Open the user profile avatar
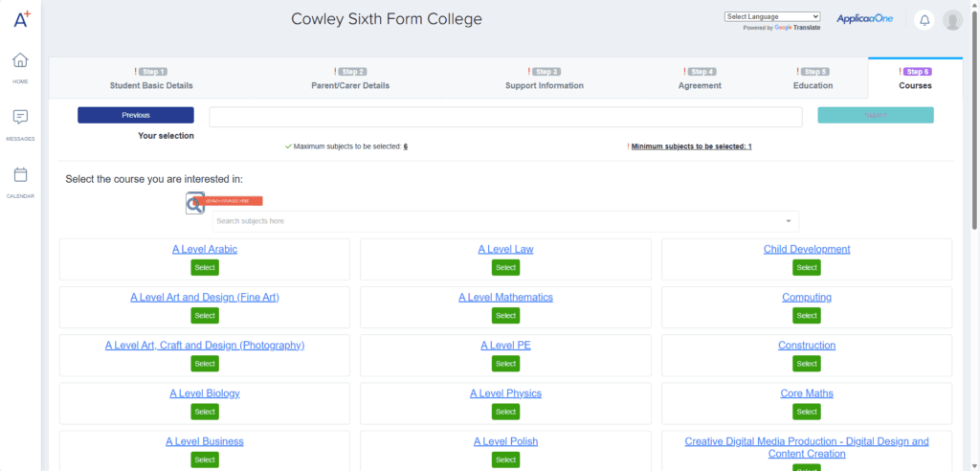The image size is (980, 471). tap(951, 20)
